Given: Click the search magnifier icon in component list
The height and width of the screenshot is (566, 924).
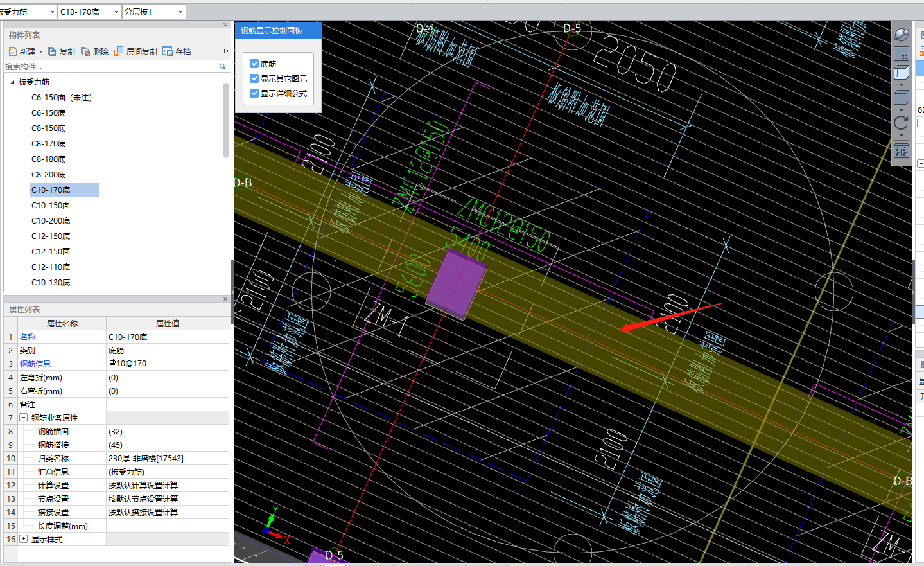Looking at the screenshot, I should [x=222, y=66].
